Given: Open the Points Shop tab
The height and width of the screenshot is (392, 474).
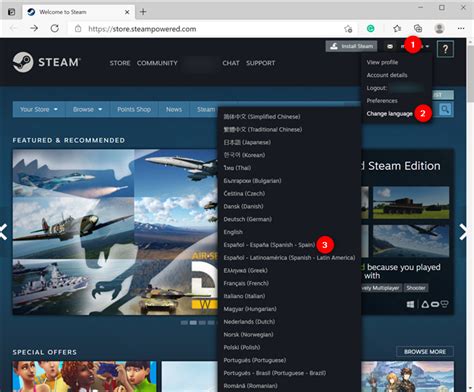Looking at the screenshot, I should click(x=134, y=109).
